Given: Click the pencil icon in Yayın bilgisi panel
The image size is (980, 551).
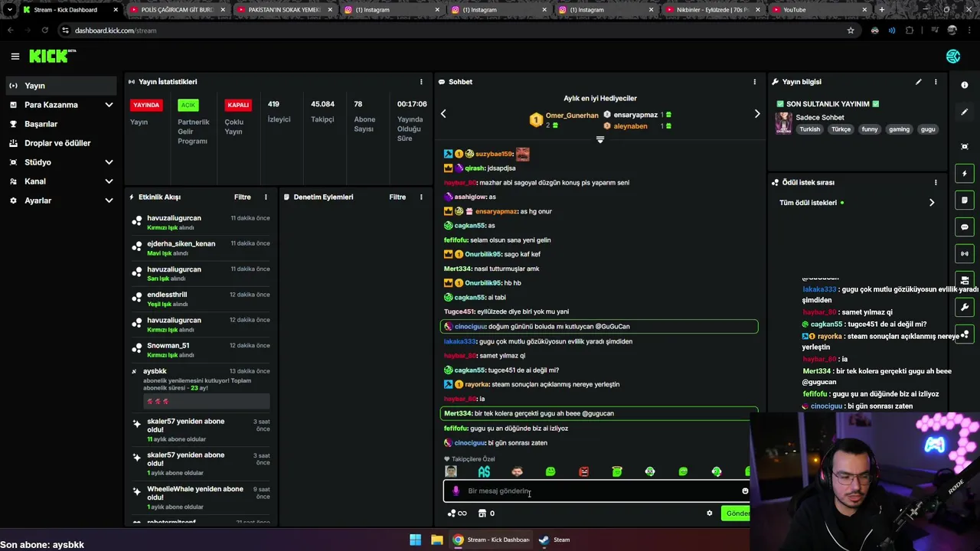Looking at the screenshot, I should [x=918, y=82].
